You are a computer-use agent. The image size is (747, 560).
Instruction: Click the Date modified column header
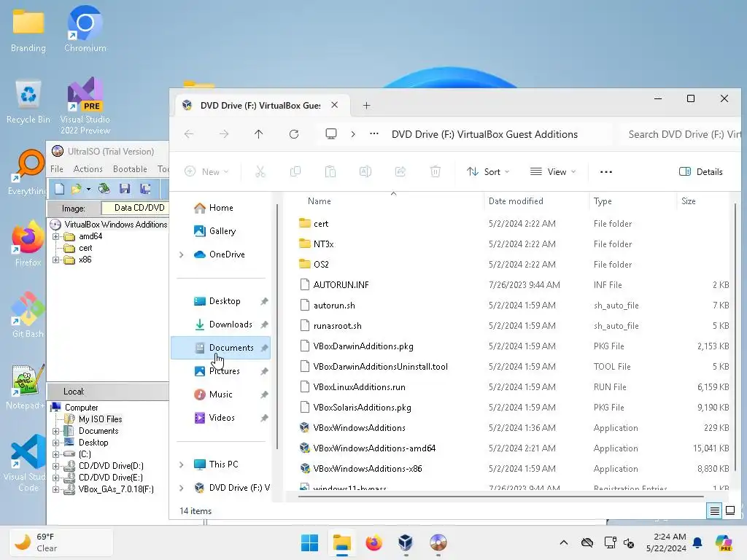click(x=516, y=201)
